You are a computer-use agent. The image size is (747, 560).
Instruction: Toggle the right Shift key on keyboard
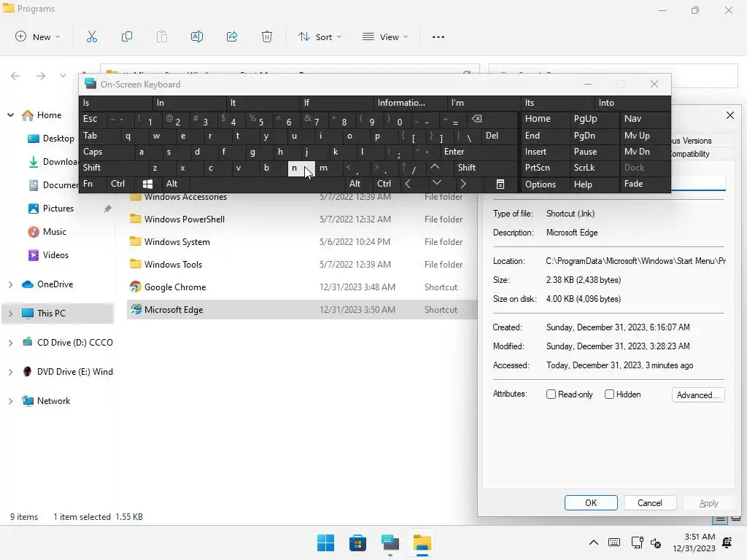coord(485,168)
